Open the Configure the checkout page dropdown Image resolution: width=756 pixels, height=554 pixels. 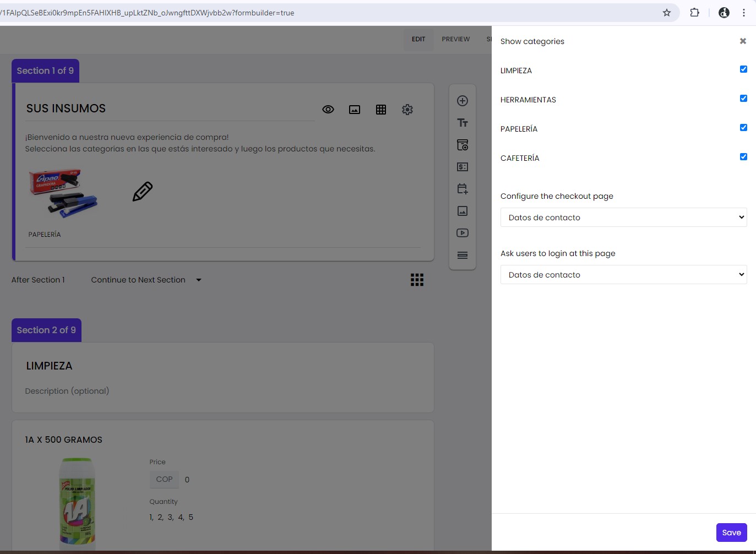tap(623, 218)
